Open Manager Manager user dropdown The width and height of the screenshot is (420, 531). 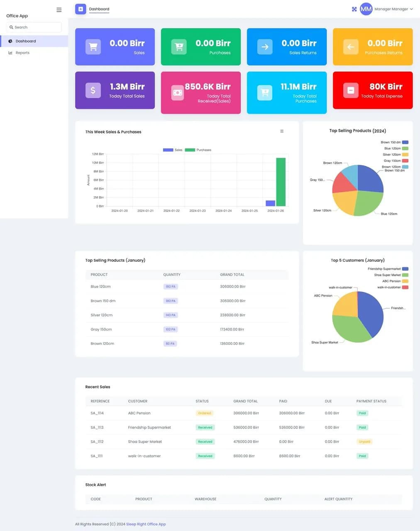393,9
